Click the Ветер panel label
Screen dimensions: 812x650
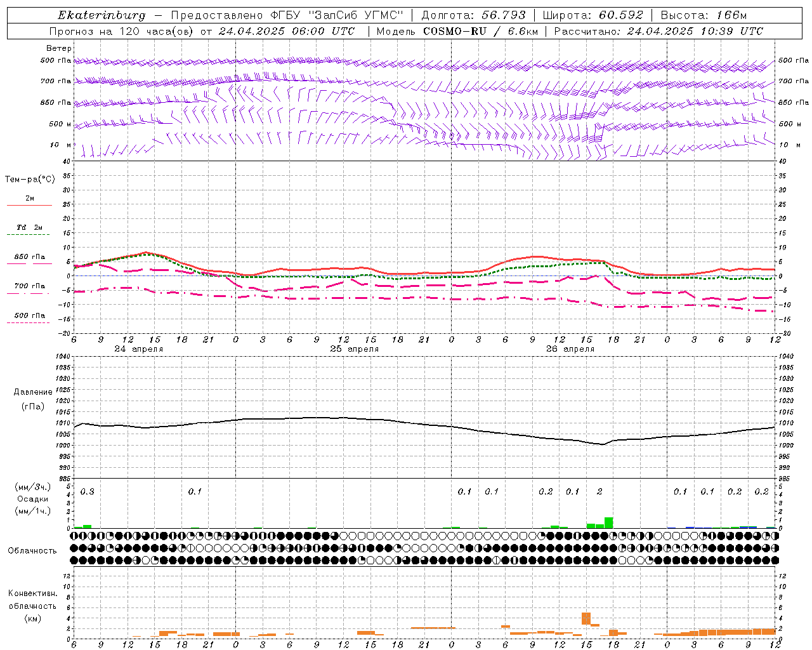59,48
